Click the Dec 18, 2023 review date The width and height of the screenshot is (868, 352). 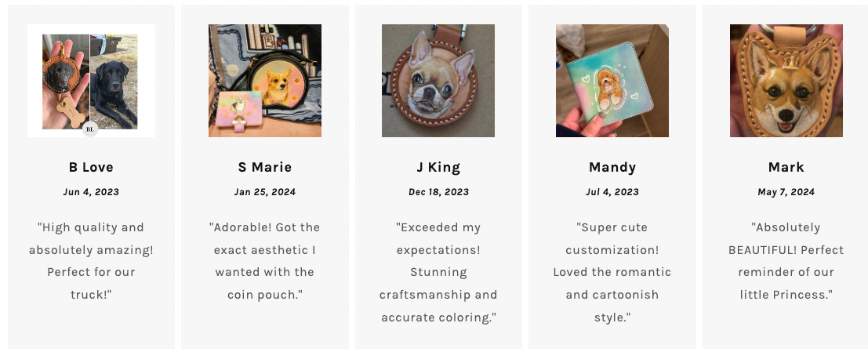pyautogui.click(x=438, y=192)
